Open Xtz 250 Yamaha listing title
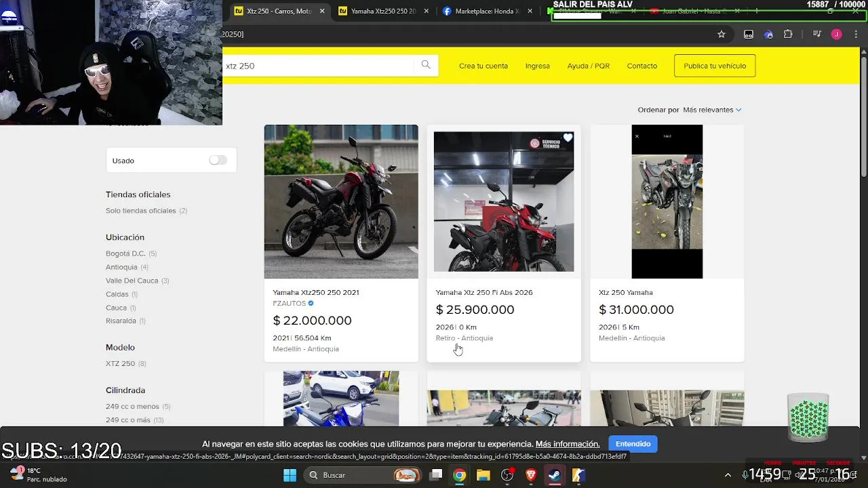The image size is (868, 488). coord(626,292)
